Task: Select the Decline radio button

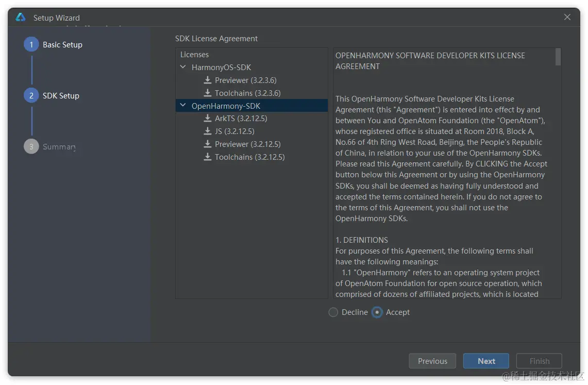Action: 333,312
